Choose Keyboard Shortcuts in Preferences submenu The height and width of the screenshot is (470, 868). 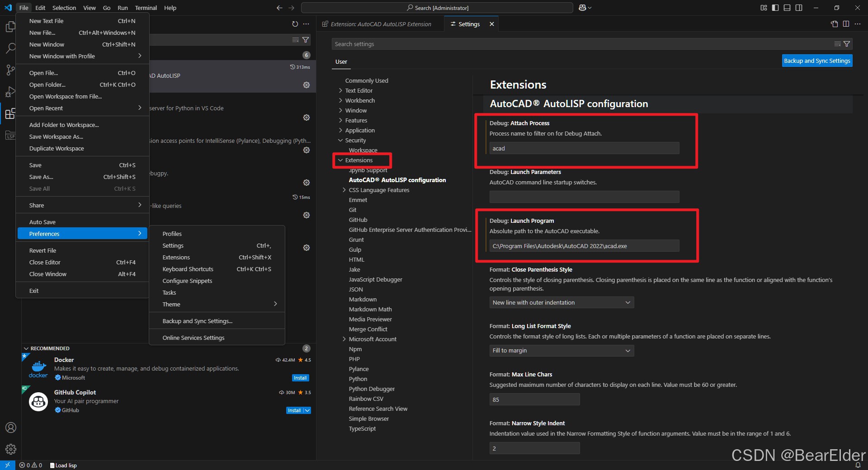click(x=217, y=269)
